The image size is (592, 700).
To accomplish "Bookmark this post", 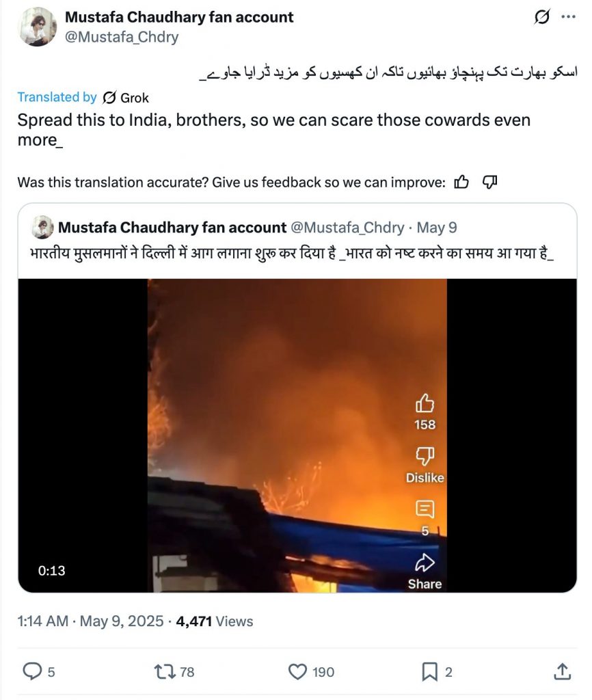I will [x=429, y=671].
